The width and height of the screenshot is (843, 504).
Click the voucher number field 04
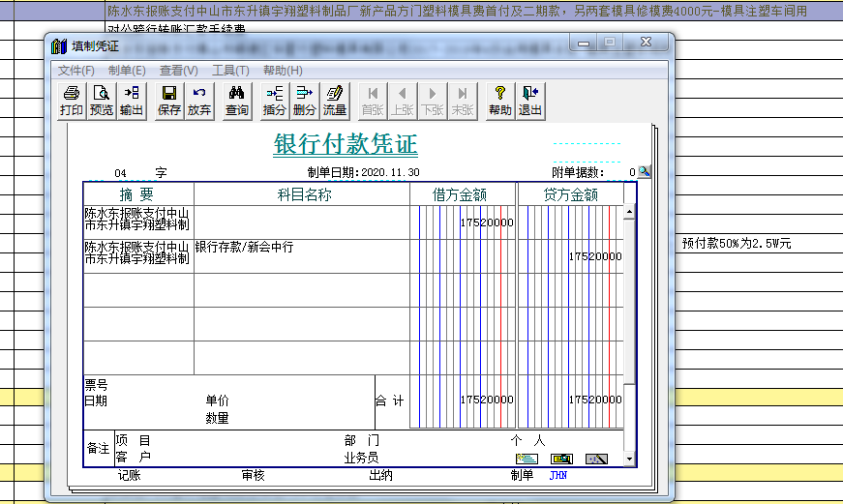point(120,173)
